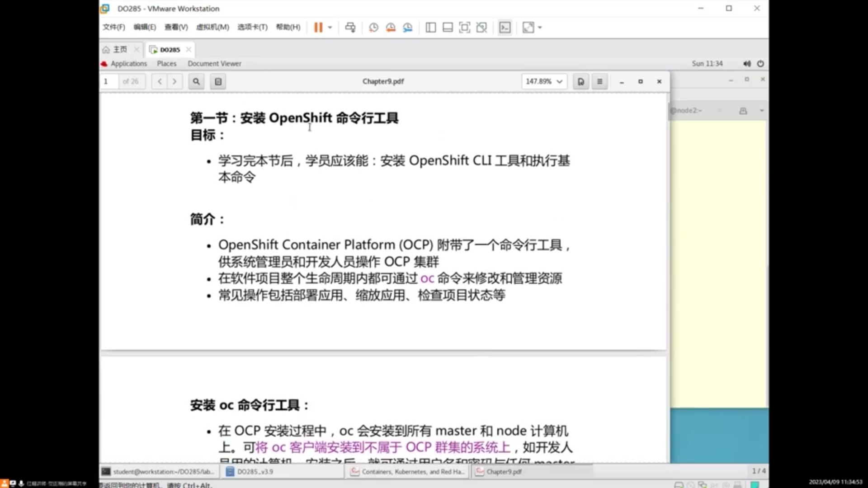Click the stretch guest display icon

[528, 28]
